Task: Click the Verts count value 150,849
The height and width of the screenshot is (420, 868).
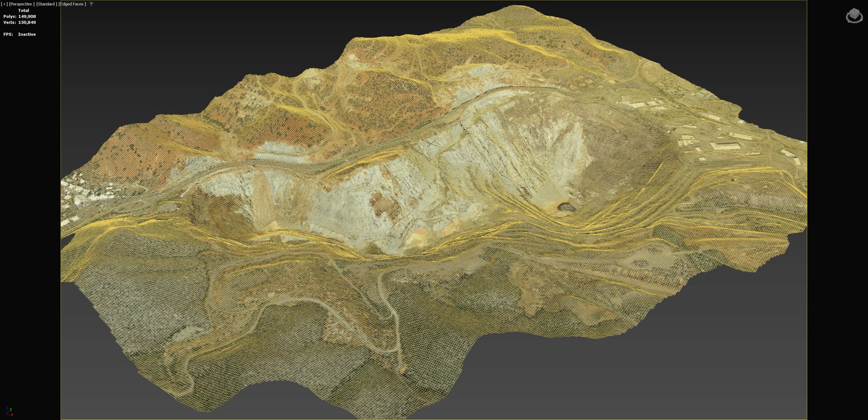Action: 27,22
